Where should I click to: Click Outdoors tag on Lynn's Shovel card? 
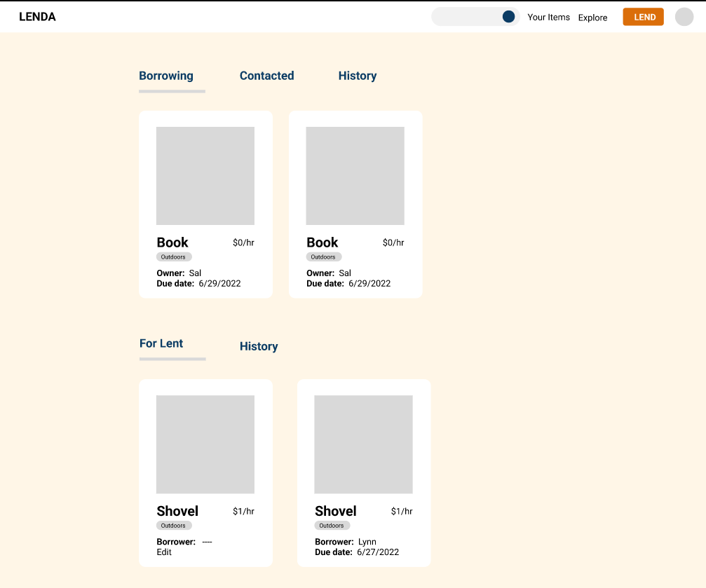[x=332, y=526]
